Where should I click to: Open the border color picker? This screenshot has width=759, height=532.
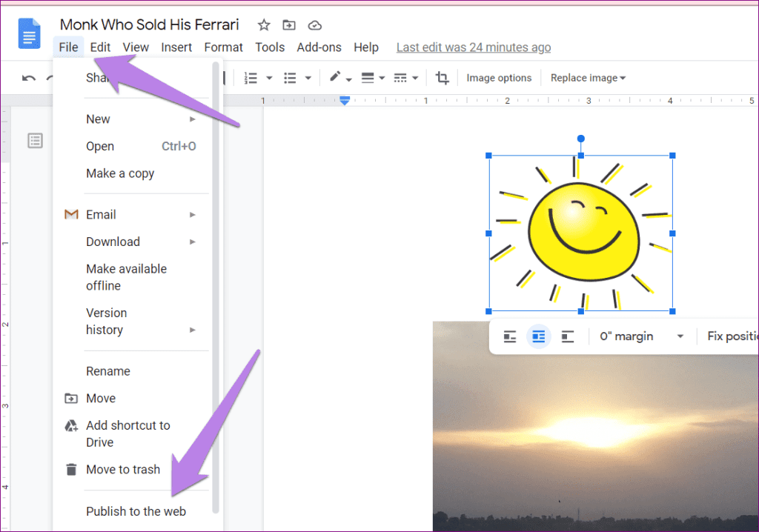pyautogui.click(x=336, y=77)
